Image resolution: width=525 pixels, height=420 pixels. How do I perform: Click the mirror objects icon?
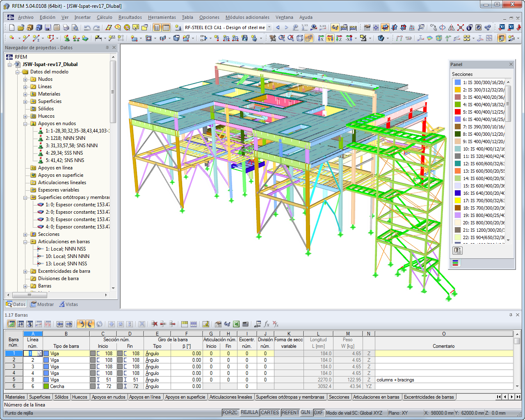tap(451, 27)
